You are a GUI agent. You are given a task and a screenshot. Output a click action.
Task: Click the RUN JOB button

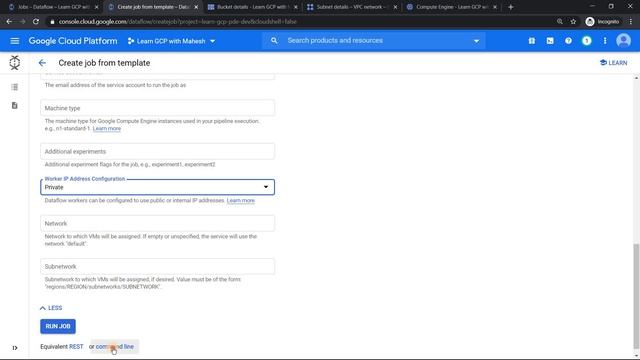pyautogui.click(x=58, y=326)
